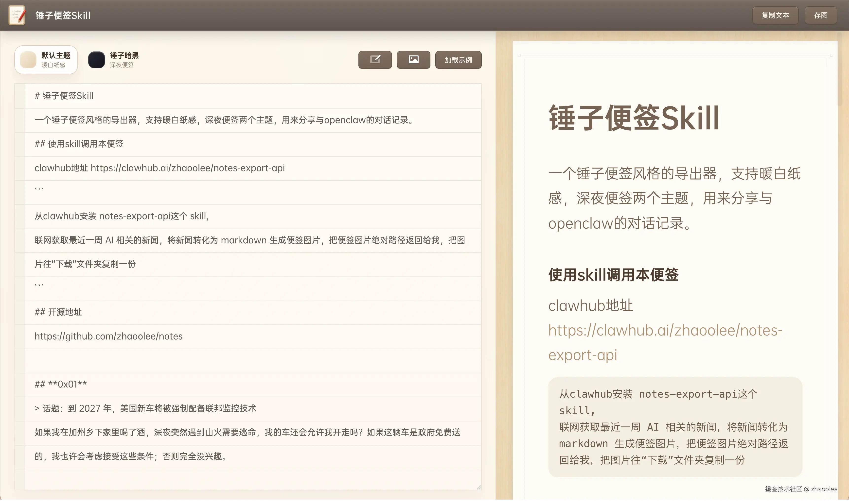Click the '## 开源地址' heading in the editor
The width and height of the screenshot is (849, 504).
pos(58,312)
